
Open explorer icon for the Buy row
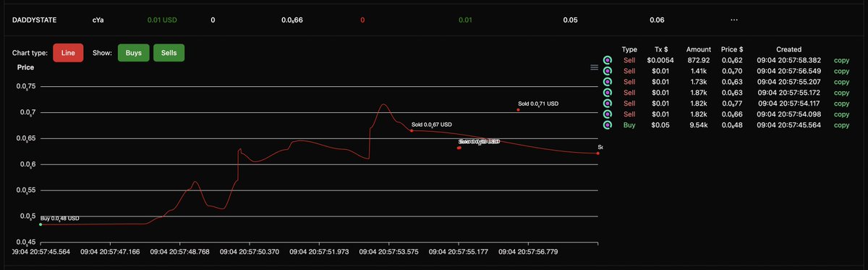coord(608,125)
